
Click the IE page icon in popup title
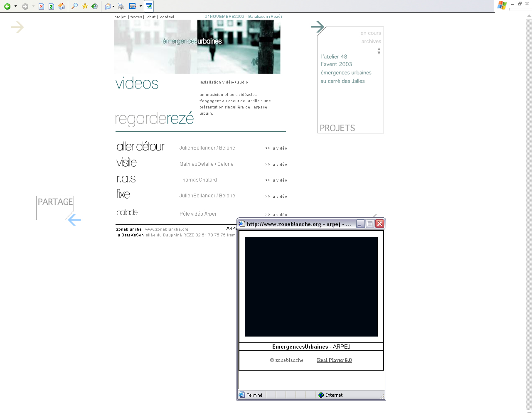point(242,224)
